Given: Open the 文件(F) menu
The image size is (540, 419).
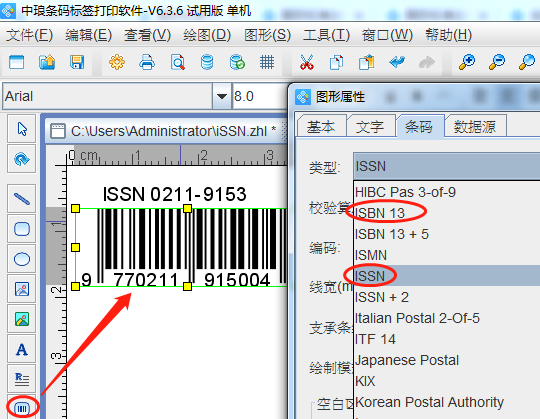Looking at the screenshot, I should pyautogui.click(x=29, y=35).
